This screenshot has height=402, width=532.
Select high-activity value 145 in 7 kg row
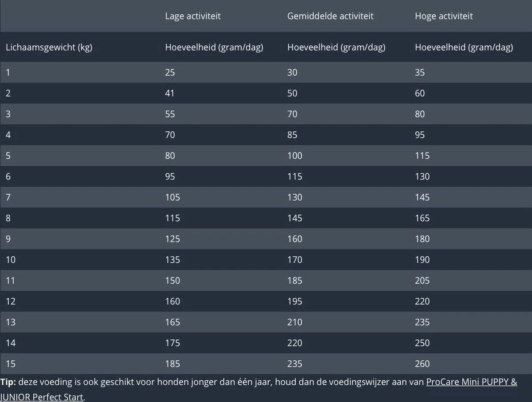coord(422,197)
